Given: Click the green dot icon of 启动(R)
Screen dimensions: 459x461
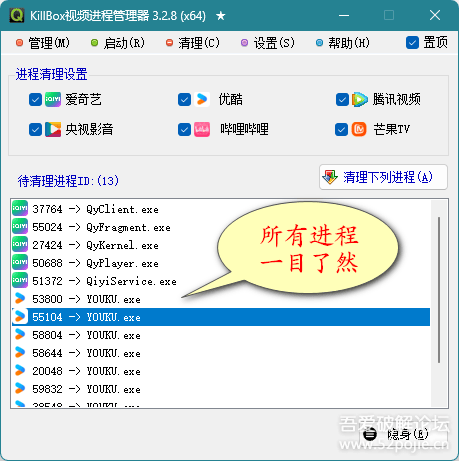Looking at the screenshot, I should click(95, 43).
